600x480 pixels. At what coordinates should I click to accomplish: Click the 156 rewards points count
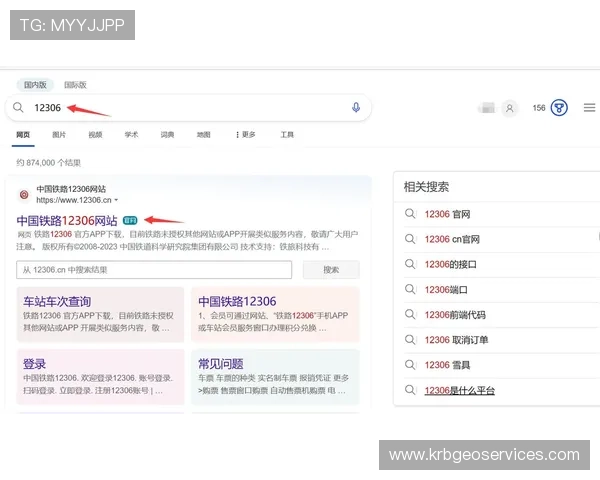(539, 108)
